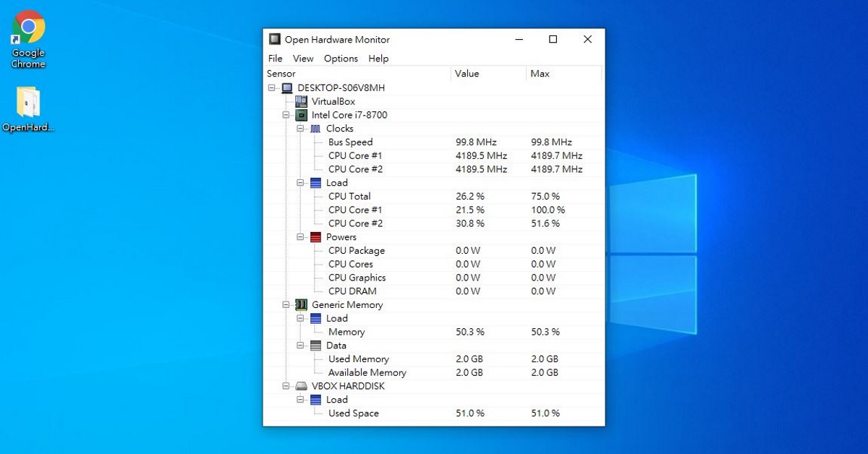Select the VBOX HARDDISK drive icon

pyautogui.click(x=302, y=385)
